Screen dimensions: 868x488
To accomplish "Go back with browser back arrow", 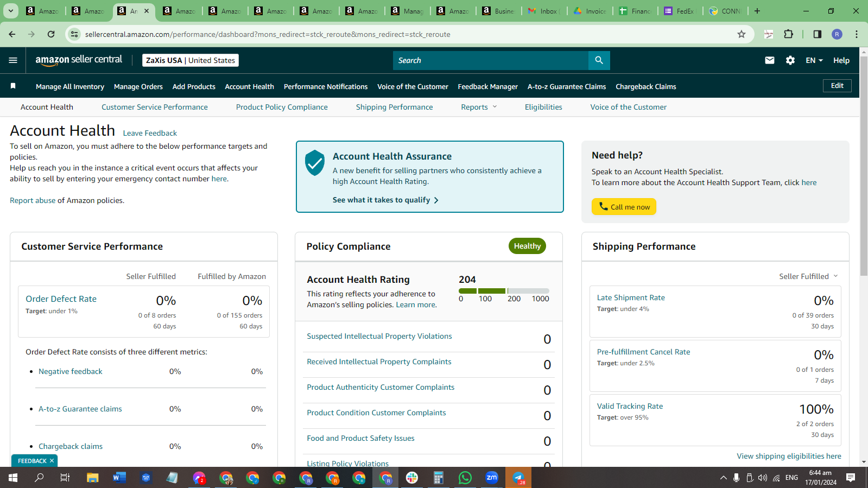I will tap(12, 34).
